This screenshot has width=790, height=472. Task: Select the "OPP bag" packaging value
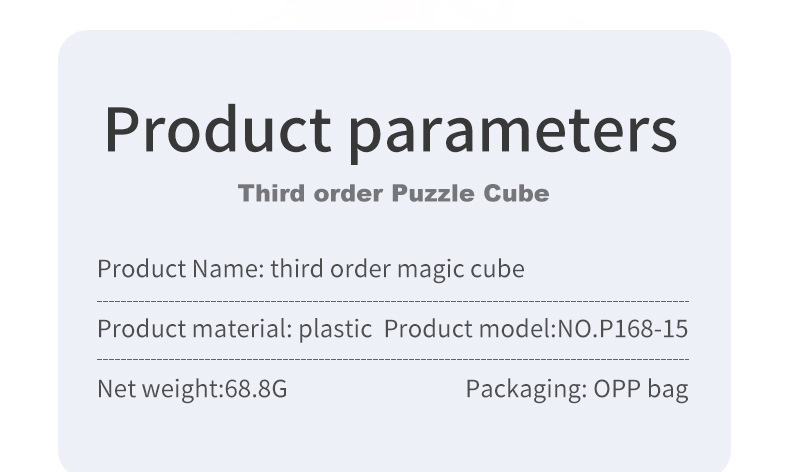(641, 389)
